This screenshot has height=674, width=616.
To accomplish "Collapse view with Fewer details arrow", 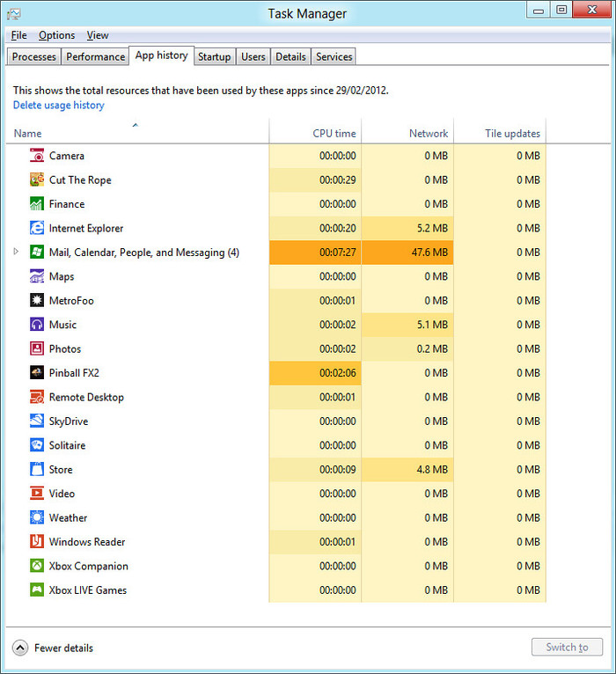I will (x=20, y=648).
